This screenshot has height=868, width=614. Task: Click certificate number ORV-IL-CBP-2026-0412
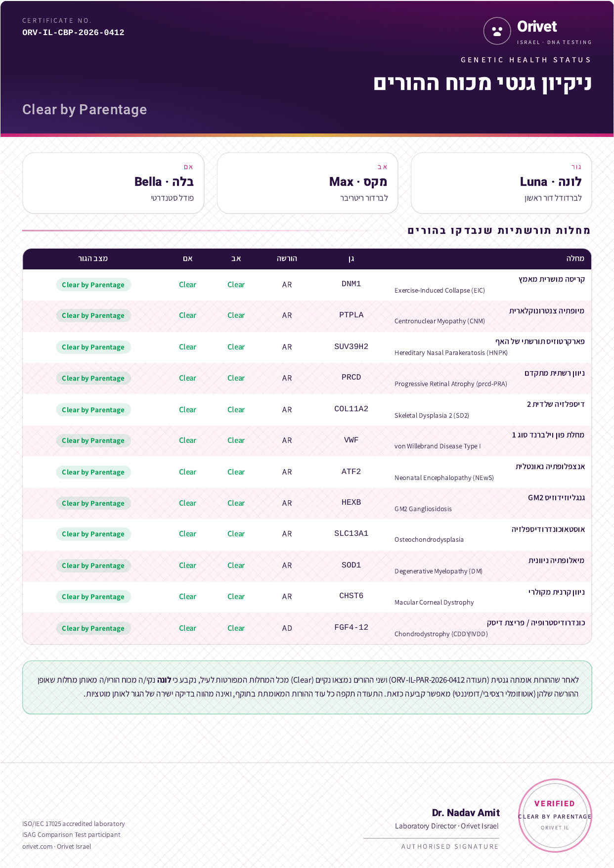(x=73, y=33)
